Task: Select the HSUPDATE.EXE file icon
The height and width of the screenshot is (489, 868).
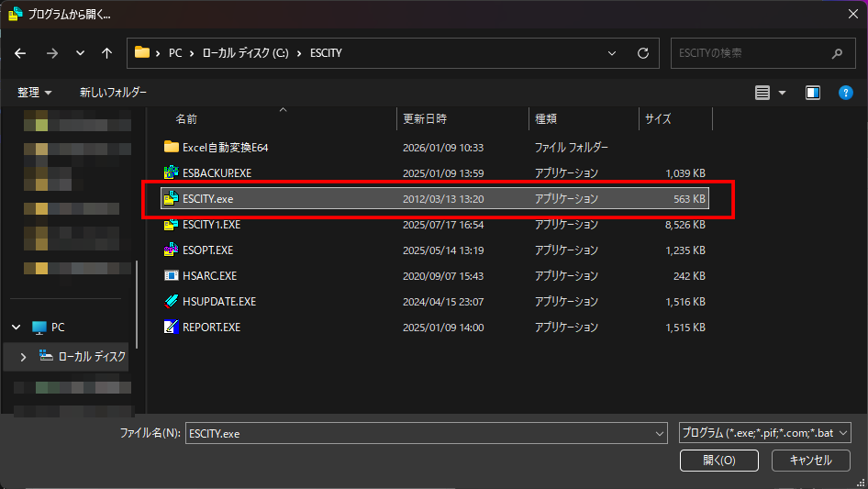Action: 171,301
